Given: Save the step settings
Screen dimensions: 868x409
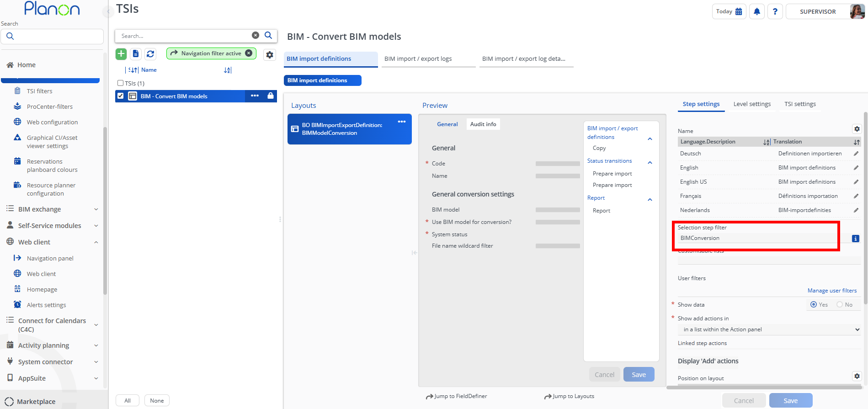Looking at the screenshot, I should tap(791, 401).
